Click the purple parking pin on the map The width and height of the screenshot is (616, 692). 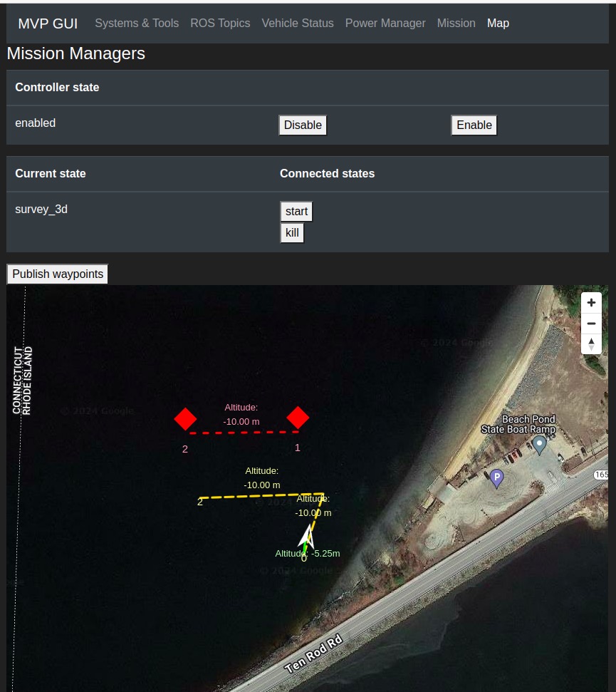click(497, 478)
